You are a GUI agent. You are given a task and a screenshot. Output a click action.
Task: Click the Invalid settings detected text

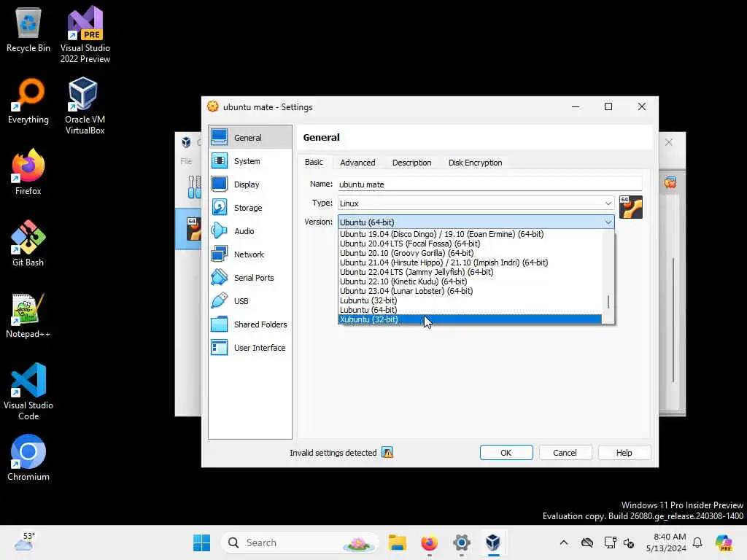click(x=333, y=453)
